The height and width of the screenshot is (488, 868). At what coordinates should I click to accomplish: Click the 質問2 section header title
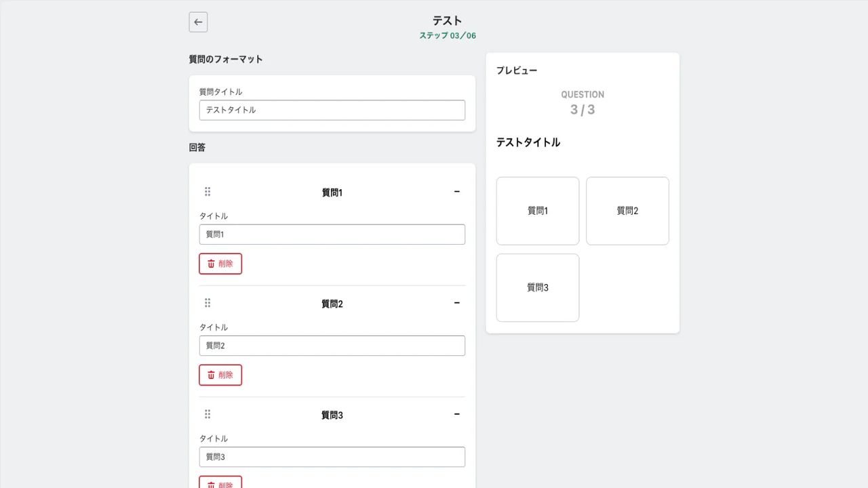click(332, 304)
